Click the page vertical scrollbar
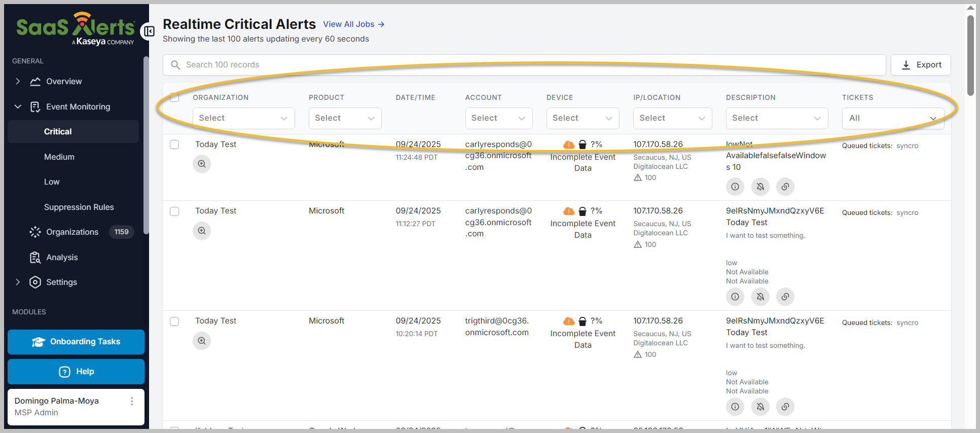 [x=970, y=56]
